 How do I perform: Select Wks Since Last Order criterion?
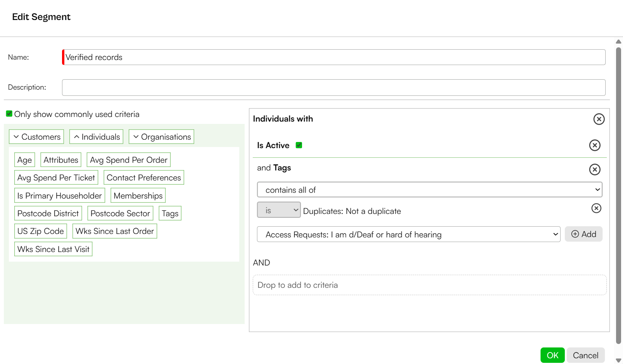[115, 231]
